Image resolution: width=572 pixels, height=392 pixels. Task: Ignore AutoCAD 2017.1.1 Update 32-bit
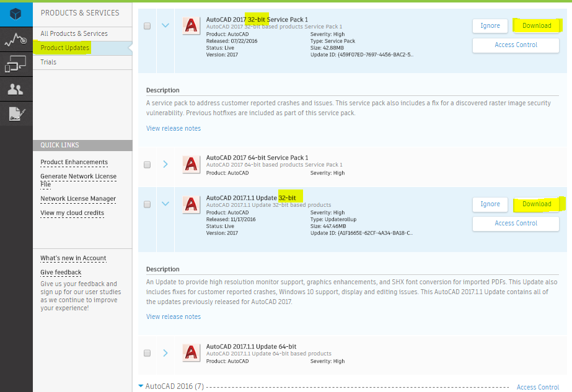pyautogui.click(x=490, y=204)
